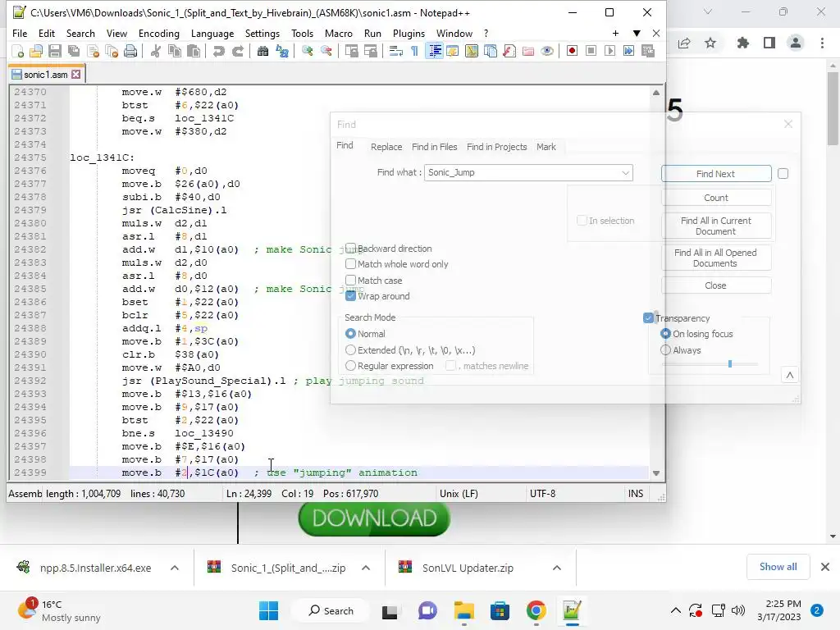This screenshot has height=630, width=840.
Task: Click the Save recorded macro icon
Action: [648, 51]
